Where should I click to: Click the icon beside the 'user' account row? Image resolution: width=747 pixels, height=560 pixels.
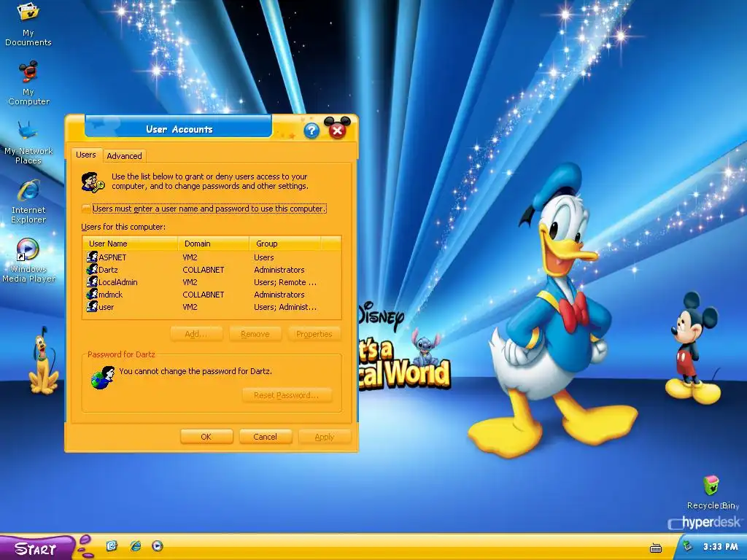point(92,307)
